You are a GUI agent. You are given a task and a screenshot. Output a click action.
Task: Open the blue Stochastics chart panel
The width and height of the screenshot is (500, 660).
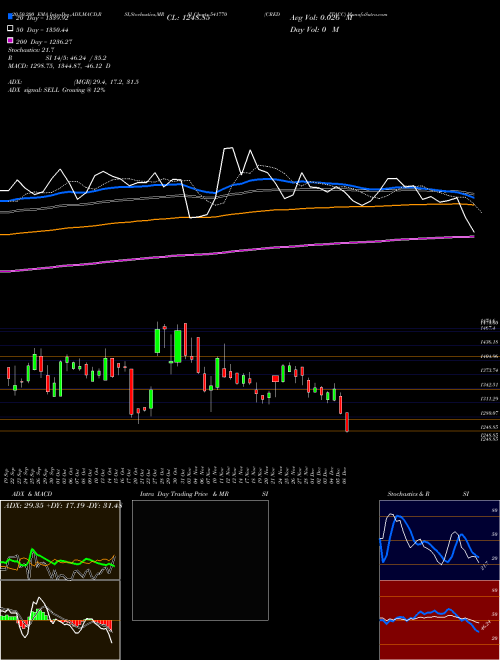click(x=439, y=540)
